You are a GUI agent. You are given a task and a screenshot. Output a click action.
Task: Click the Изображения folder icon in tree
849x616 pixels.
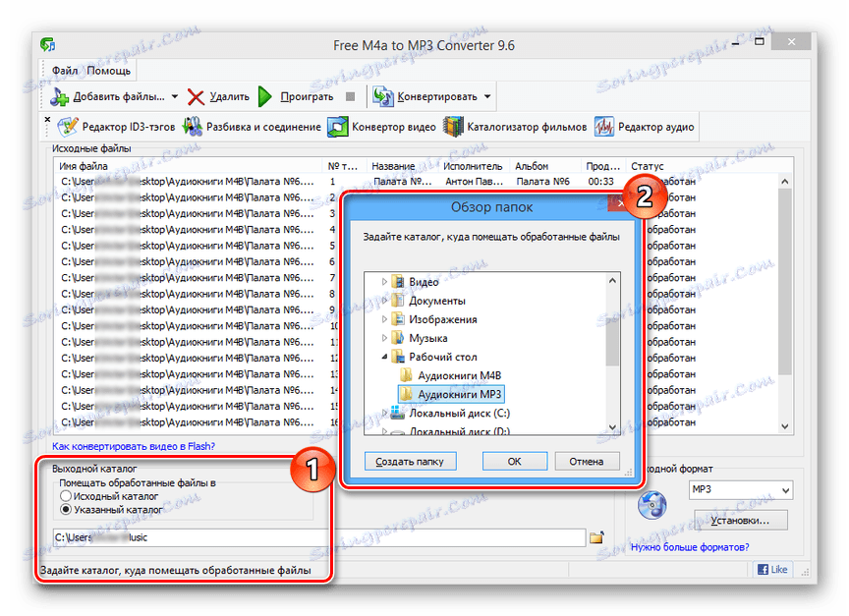point(398,319)
